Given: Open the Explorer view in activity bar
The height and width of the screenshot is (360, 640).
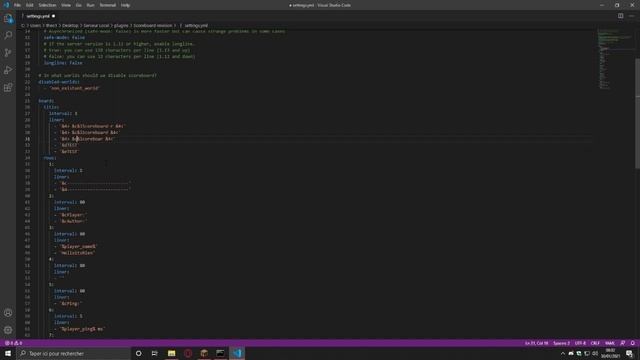Looking at the screenshot, I should (x=8, y=18).
